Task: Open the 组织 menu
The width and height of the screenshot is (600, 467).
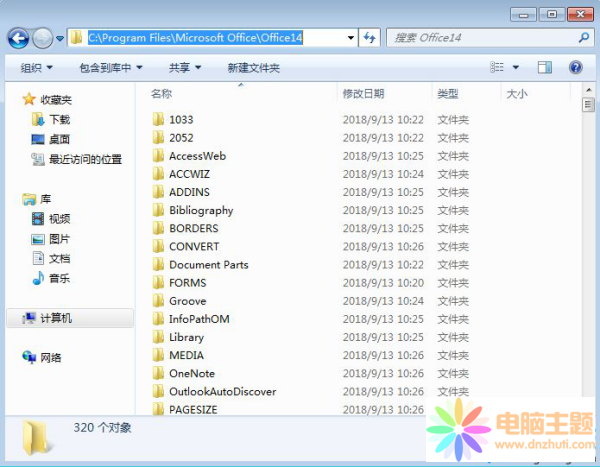Action: (x=37, y=68)
